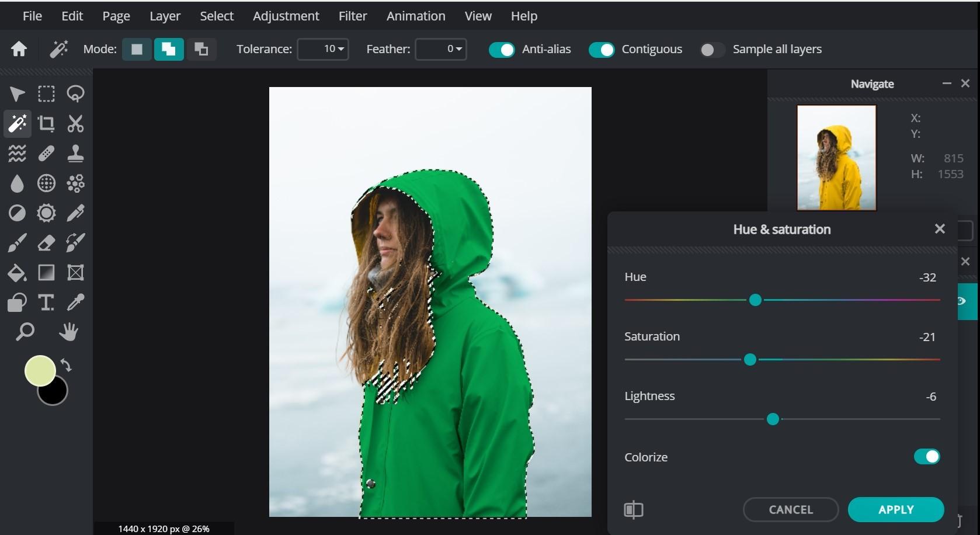The image size is (980, 535).
Task: Set Mode to subtract from selection
Action: pos(201,49)
